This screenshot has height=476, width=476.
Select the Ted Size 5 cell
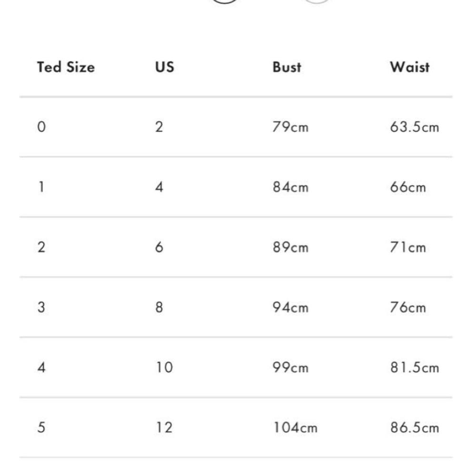click(x=41, y=427)
